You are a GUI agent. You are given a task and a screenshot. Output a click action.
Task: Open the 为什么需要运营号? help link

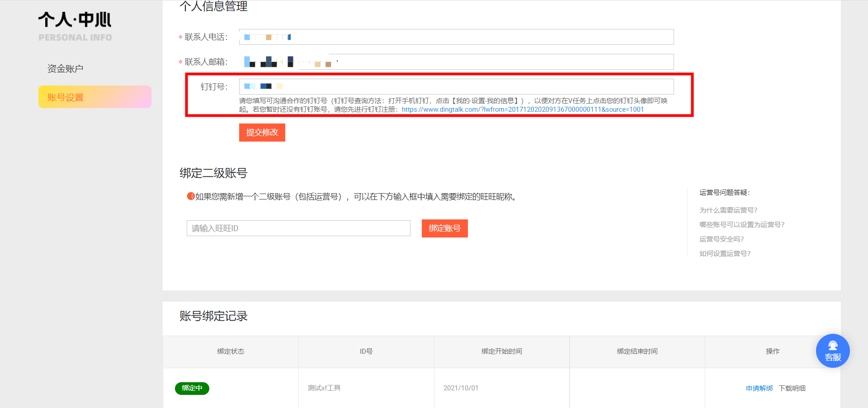click(x=728, y=210)
